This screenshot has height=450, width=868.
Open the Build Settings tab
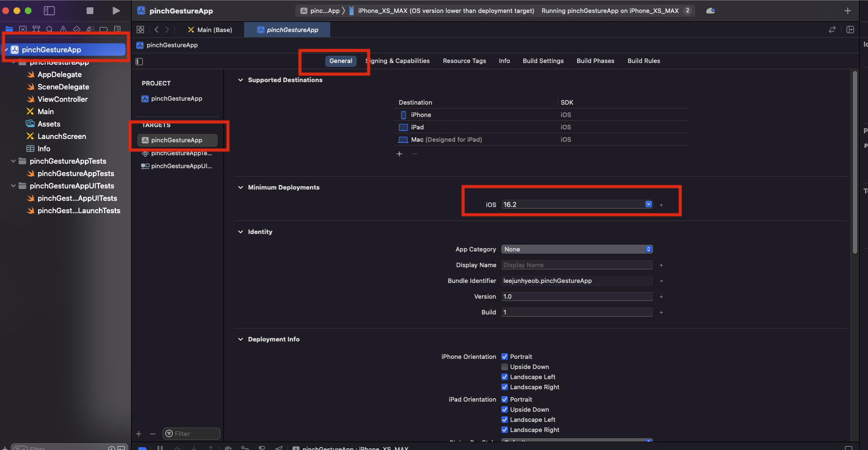click(543, 61)
